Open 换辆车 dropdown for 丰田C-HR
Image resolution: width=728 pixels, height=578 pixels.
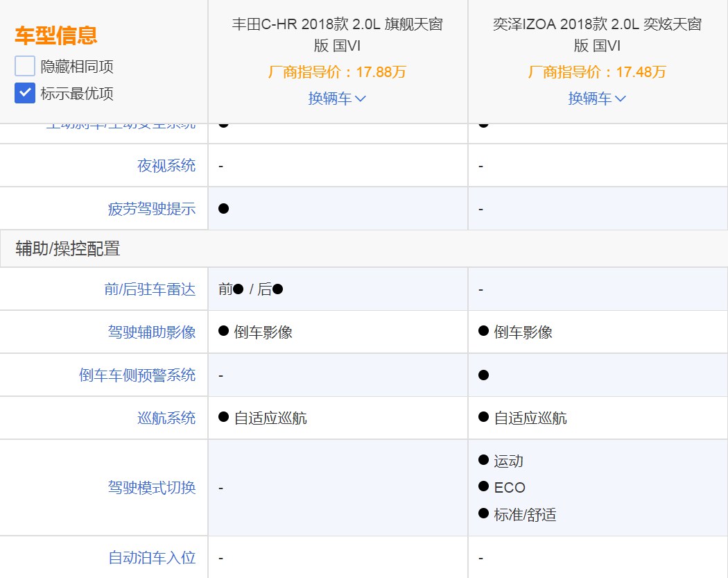[337, 99]
